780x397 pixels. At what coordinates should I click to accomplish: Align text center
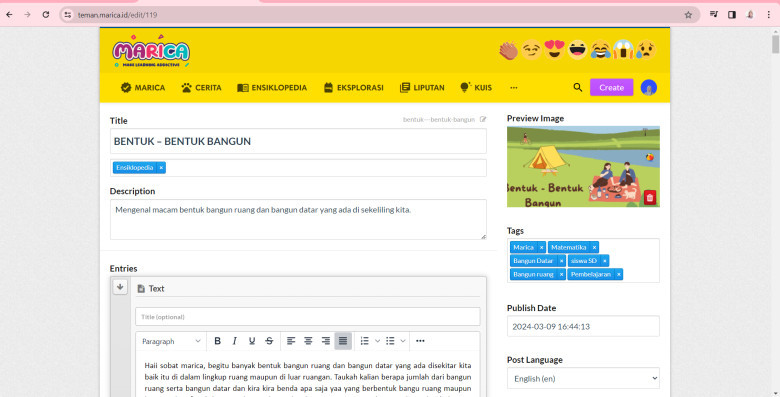click(308, 341)
